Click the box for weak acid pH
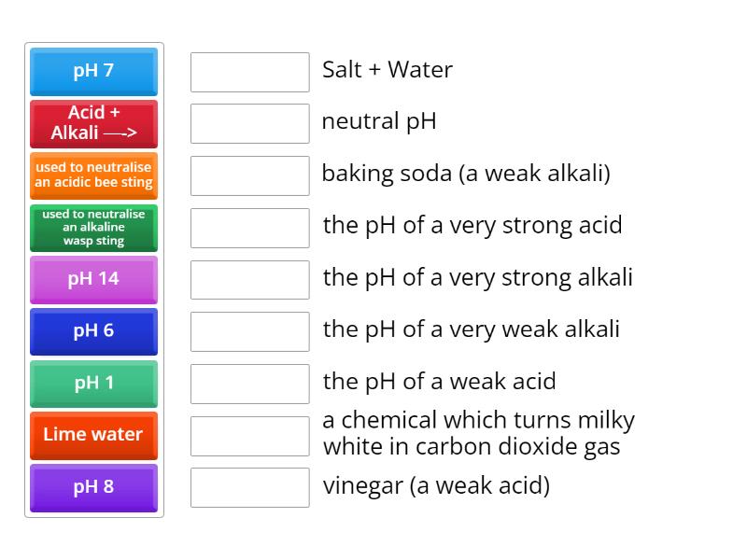The width and height of the screenshot is (747, 560). pyautogui.click(x=248, y=384)
